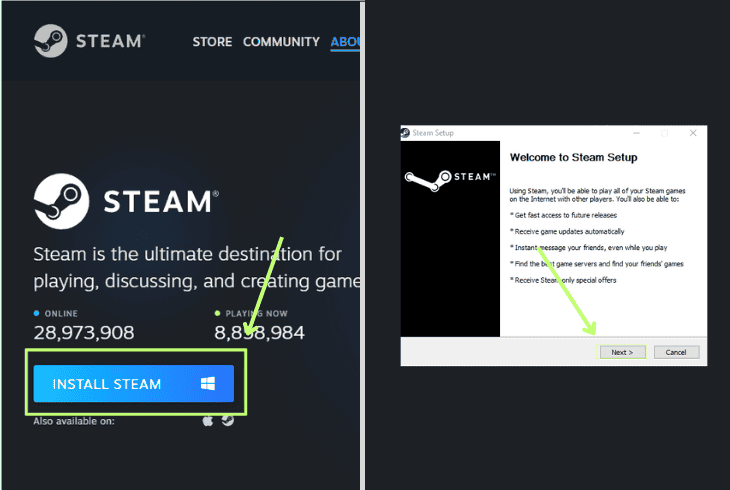
Task: Select the ABOUT tab in the Steam header
Action: [x=345, y=42]
